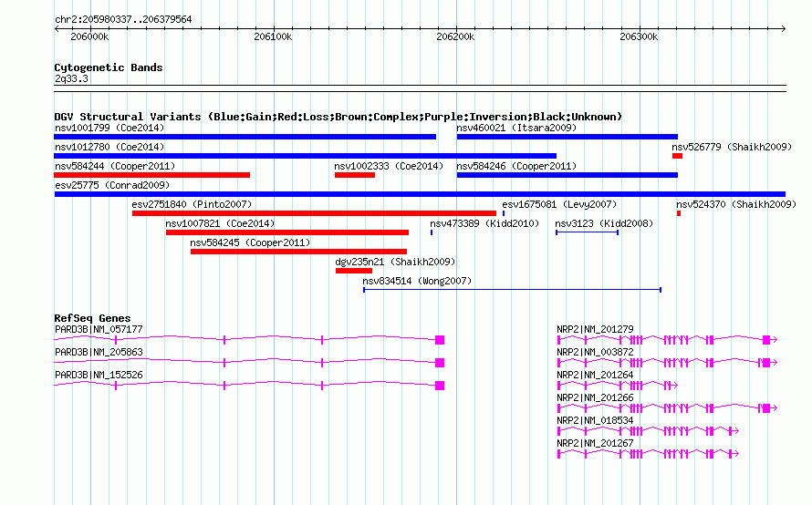This screenshot has width=812, height=505.
Task: Click the dgv235n21 (Shaikh2009) label text
Action: click(x=395, y=262)
